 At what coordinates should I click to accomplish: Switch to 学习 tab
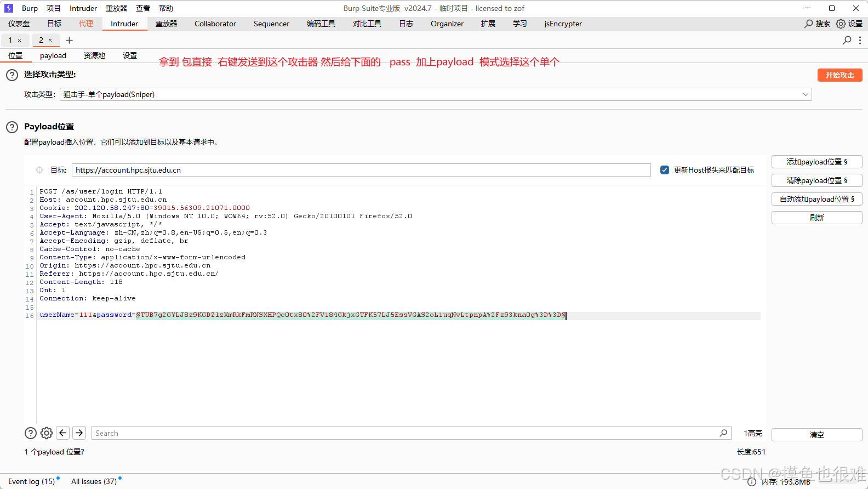520,24
